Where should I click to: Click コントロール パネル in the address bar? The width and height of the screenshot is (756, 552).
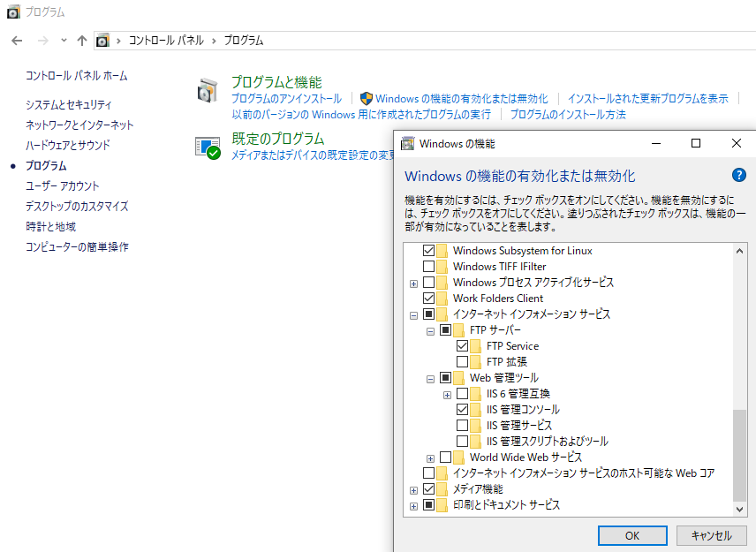166,41
